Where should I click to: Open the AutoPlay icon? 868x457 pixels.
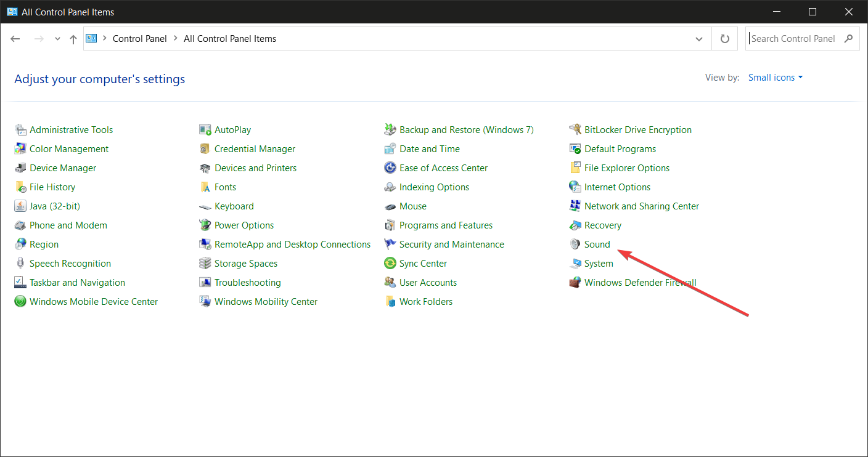[205, 130]
